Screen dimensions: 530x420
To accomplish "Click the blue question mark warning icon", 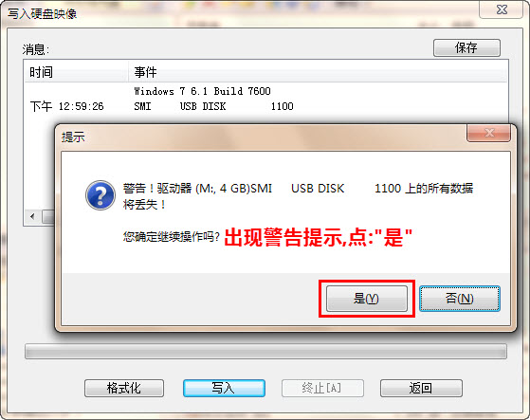I will click(101, 195).
